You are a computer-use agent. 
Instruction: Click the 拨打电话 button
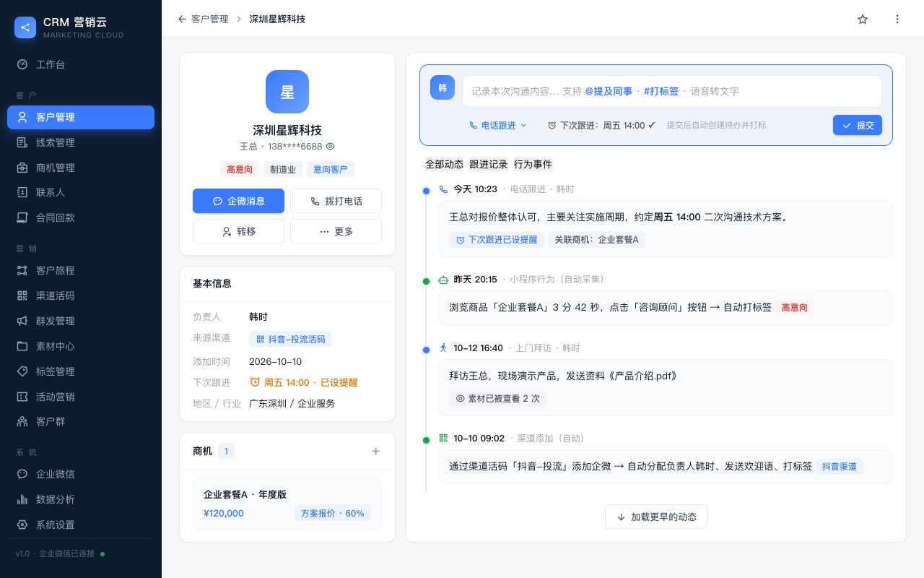[336, 201]
